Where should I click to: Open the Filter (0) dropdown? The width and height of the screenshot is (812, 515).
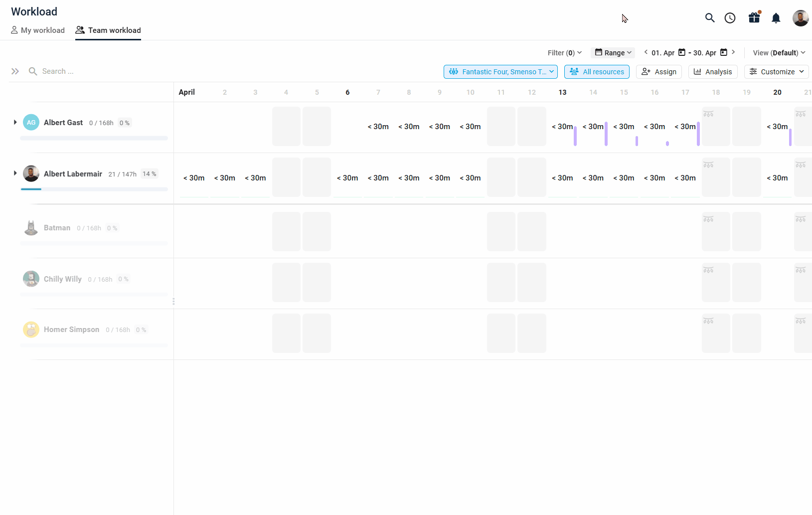click(564, 53)
